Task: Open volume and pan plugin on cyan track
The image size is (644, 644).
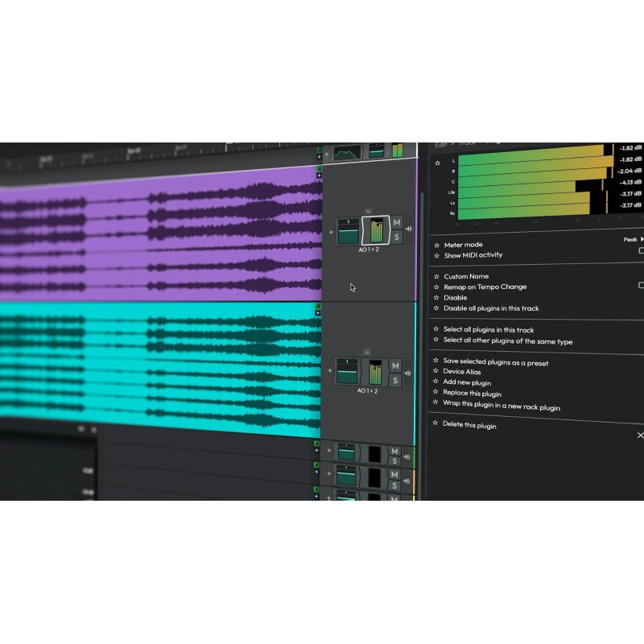Action: click(347, 371)
